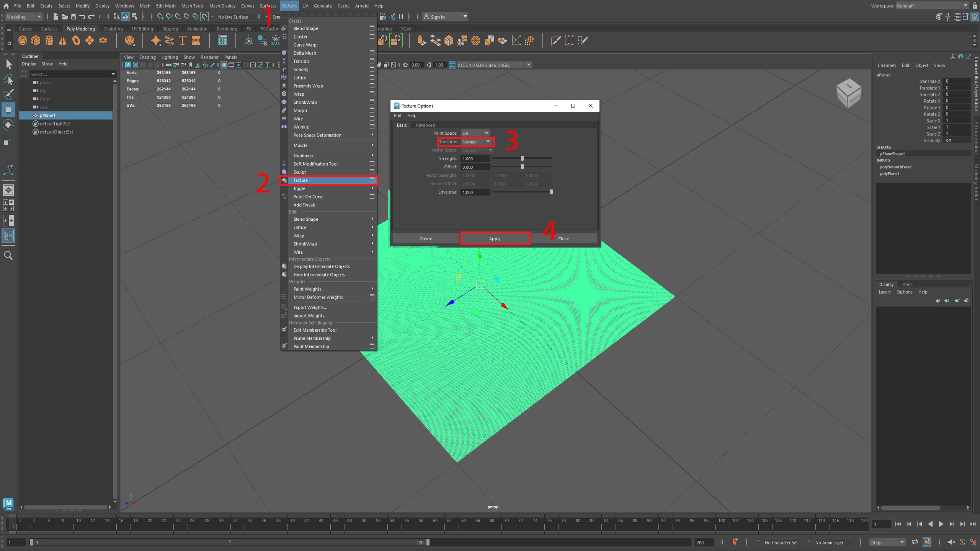Click the Type tool T shelf icon

pyautogui.click(x=182, y=40)
